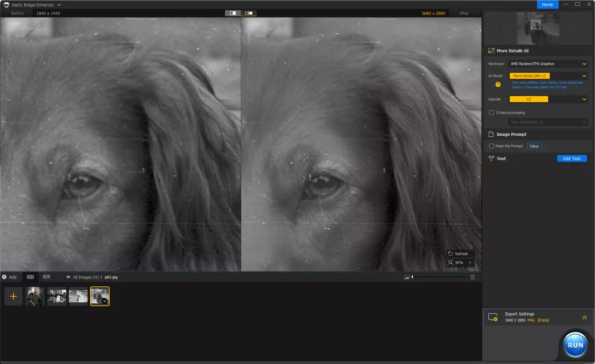Enable 2-Pass processing checkbox
The width and height of the screenshot is (595, 364).
pos(492,112)
